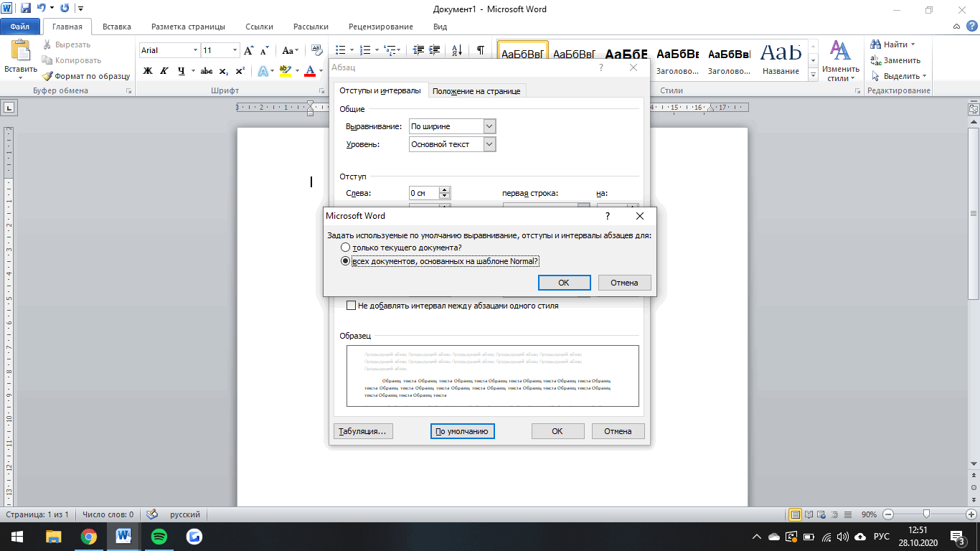Click the Табуляция button
Viewport: 980px width, 551px height.
pos(363,431)
